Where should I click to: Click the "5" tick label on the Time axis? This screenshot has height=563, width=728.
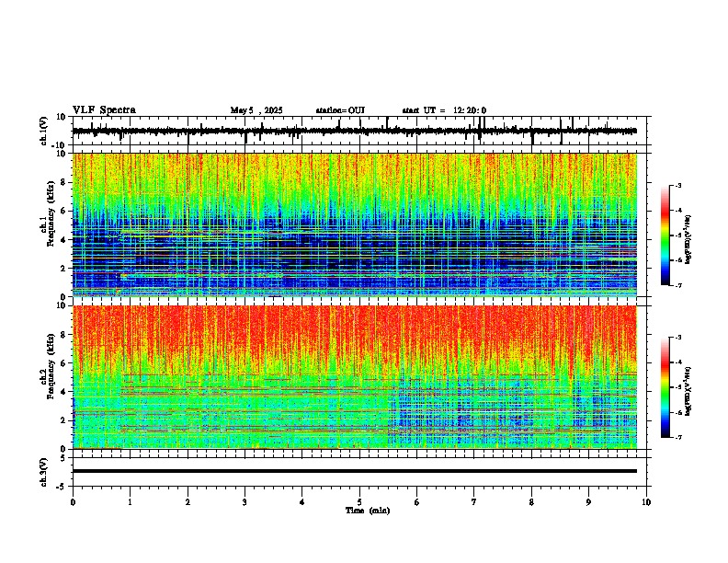click(x=359, y=502)
